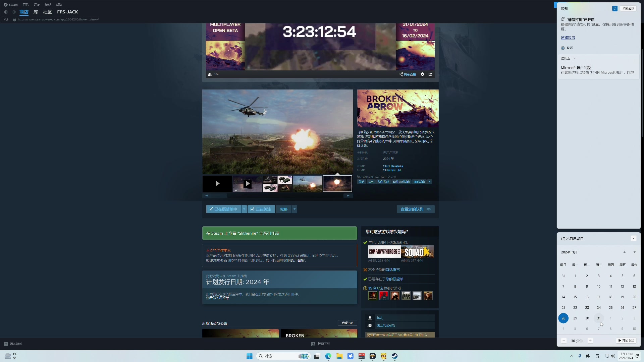The image size is (644, 362).
Task: Play the first trailer thumbnail
Action: tap(217, 184)
